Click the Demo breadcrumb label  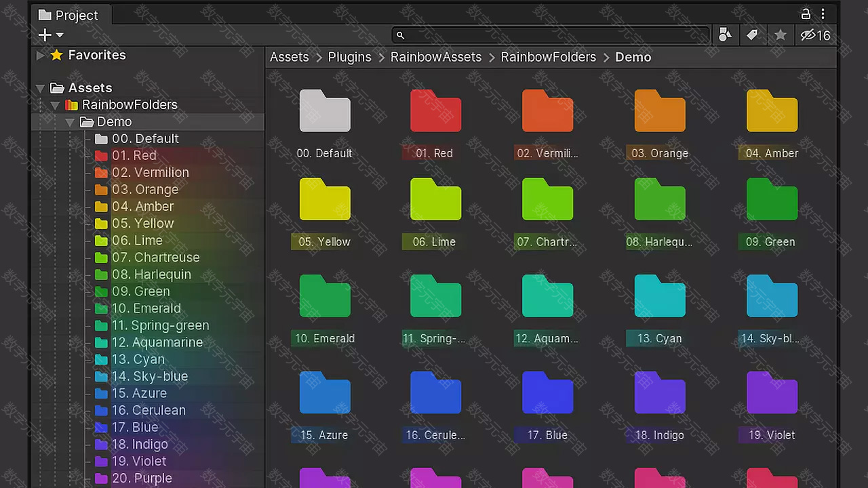point(633,57)
